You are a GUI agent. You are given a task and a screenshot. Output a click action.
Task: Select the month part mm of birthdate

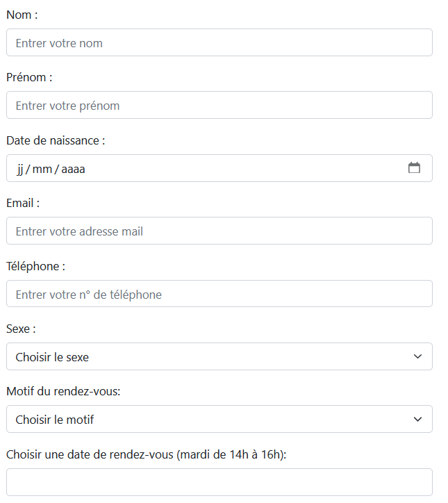42,169
